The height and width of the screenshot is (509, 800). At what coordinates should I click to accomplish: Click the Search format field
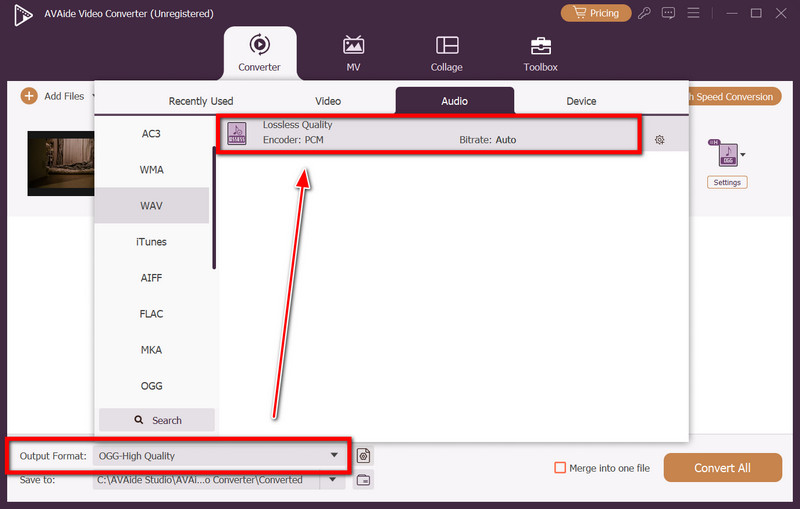[157, 420]
